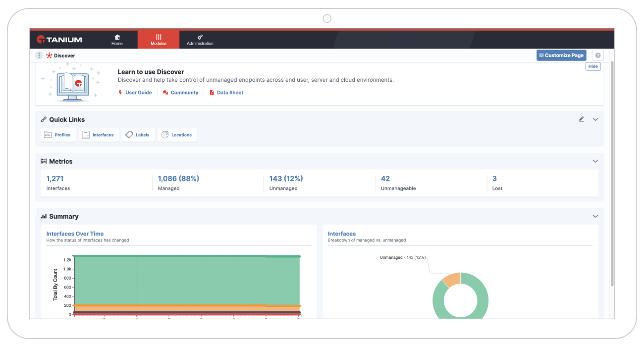Open the Interfaces donut chart title

pos(342,234)
